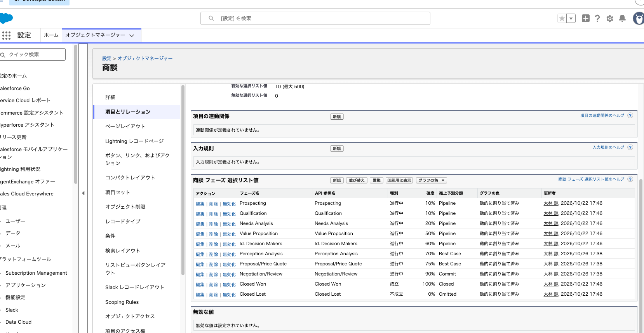Image resolution: width=644 pixels, height=333 pixels.
Task: Select 項目とリレーション in the object menu
Action: click(x=137, y=112)
